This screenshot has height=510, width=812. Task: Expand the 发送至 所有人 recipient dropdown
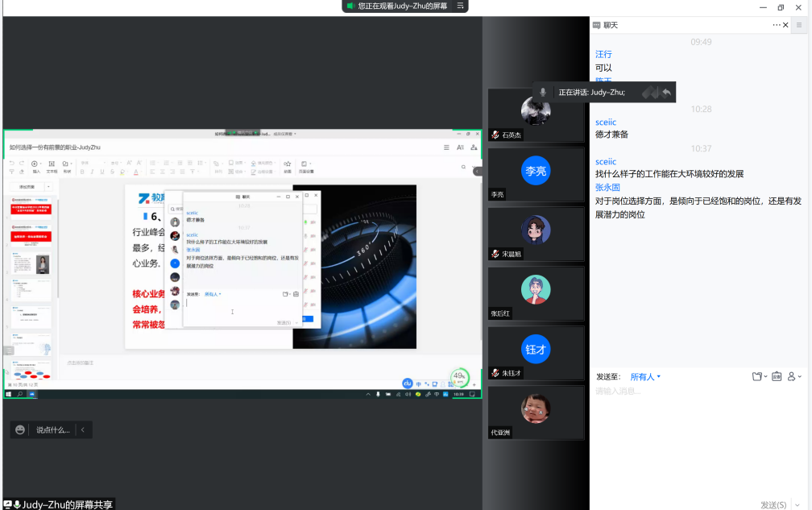click(644, 376)
